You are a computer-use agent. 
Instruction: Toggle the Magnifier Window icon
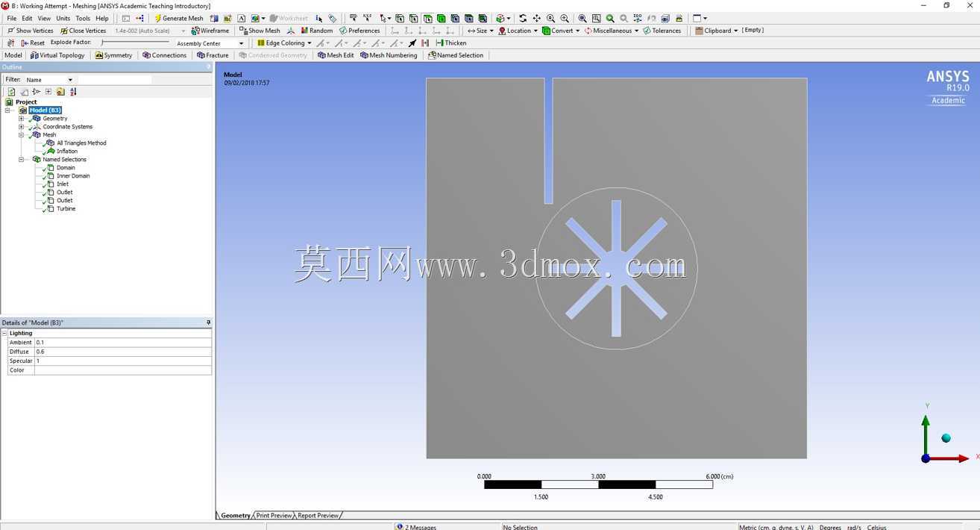[x=596, y=18]
